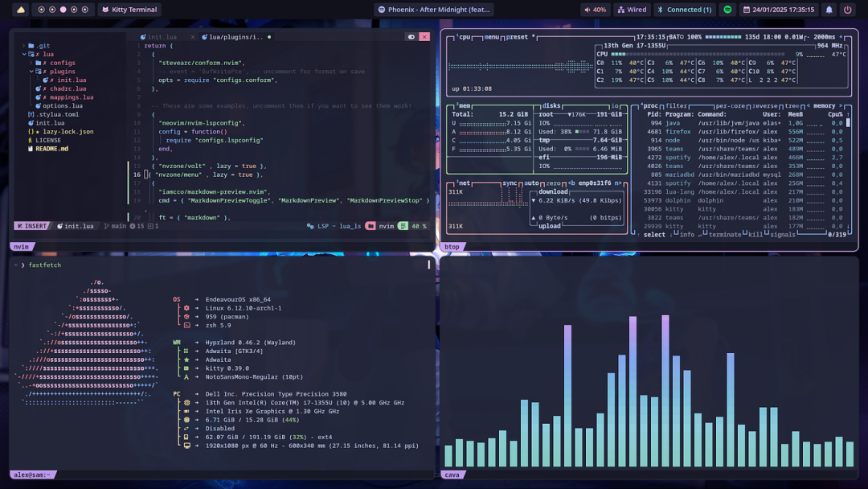Click the 40 % position indicator in statusline
The image size is (868, 489).
point(412,226)
